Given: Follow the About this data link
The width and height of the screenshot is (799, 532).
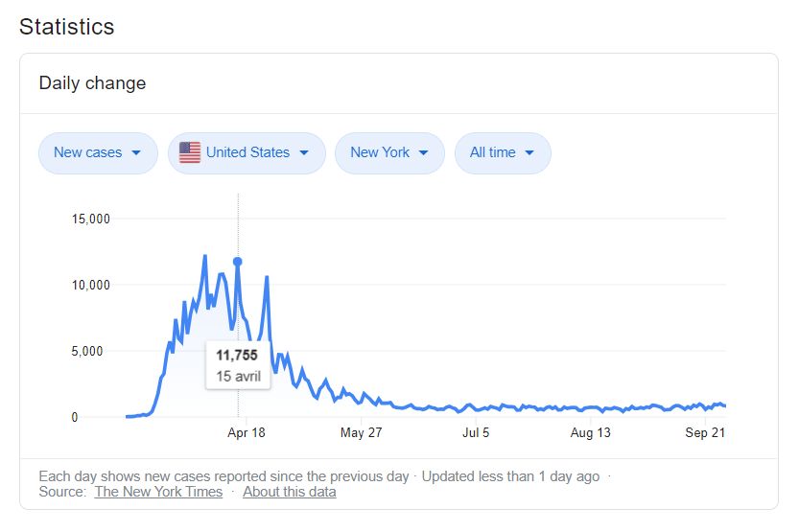Looking at the screenshot, I should tap(289, 492).
